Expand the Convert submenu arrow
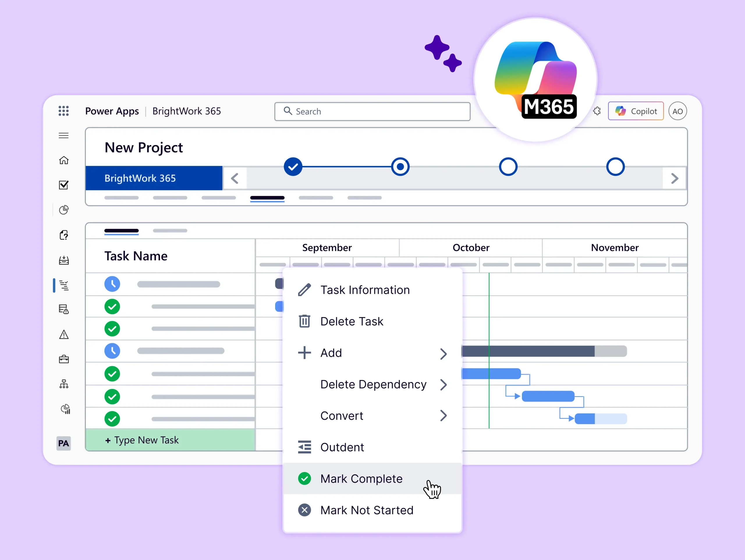The width and height of the screenshot is (745, 560). [x=443, y=416]
